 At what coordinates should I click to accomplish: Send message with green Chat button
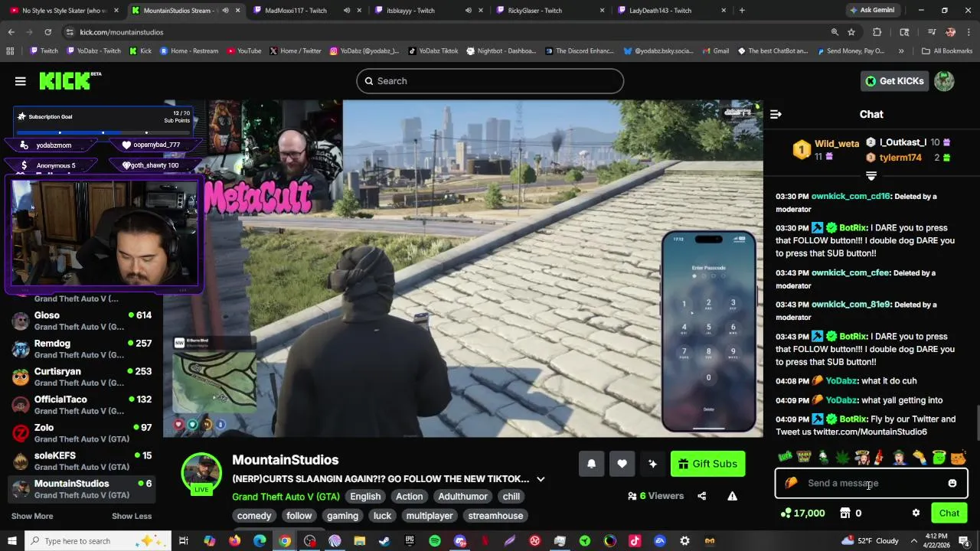[x=949, y=514]
